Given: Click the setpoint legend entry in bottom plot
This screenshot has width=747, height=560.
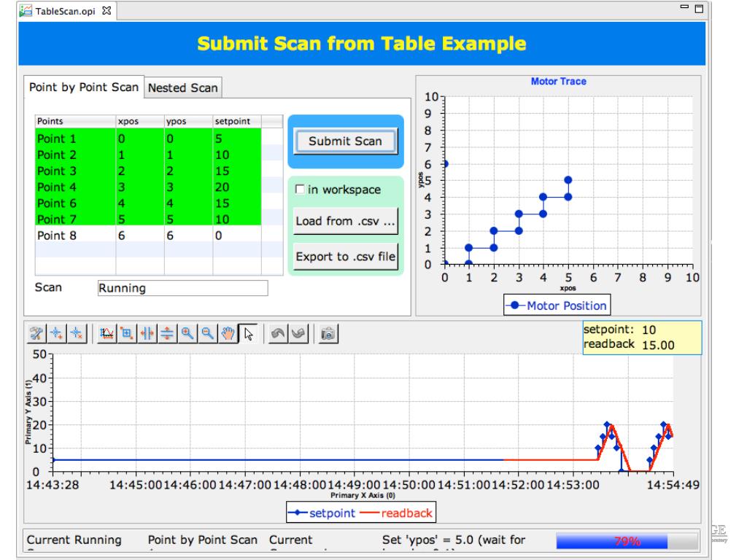Looking at the screenshot, I should 322,513.
